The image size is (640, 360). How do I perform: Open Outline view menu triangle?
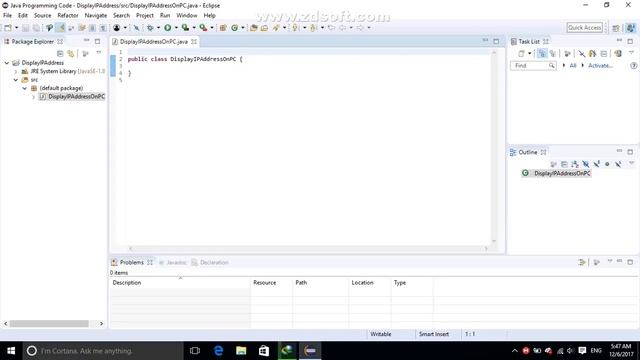(631, 164)
